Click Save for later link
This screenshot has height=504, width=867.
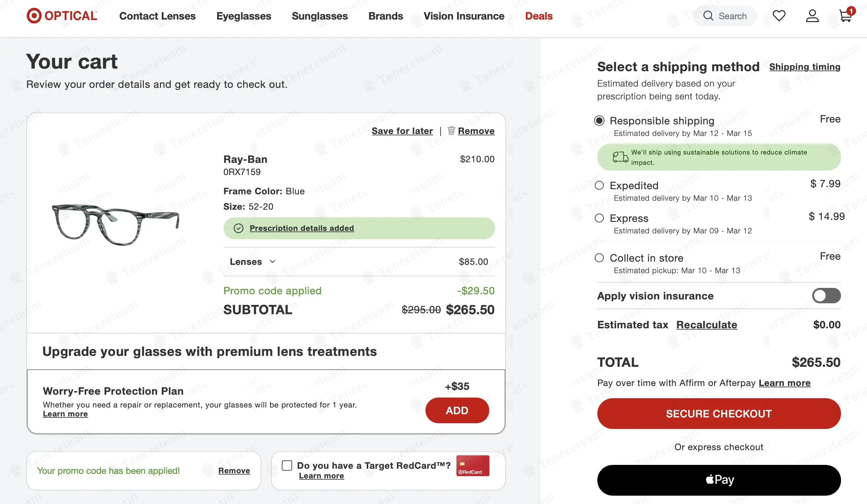[402, 131]
